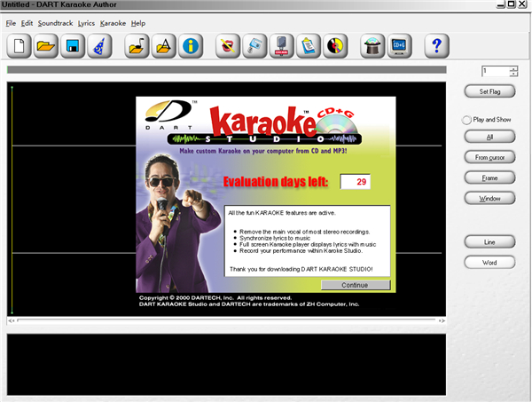Close the DART Karaoke Author window
The width and height of the screenshot is (532, 402).
tap(522, 4)
